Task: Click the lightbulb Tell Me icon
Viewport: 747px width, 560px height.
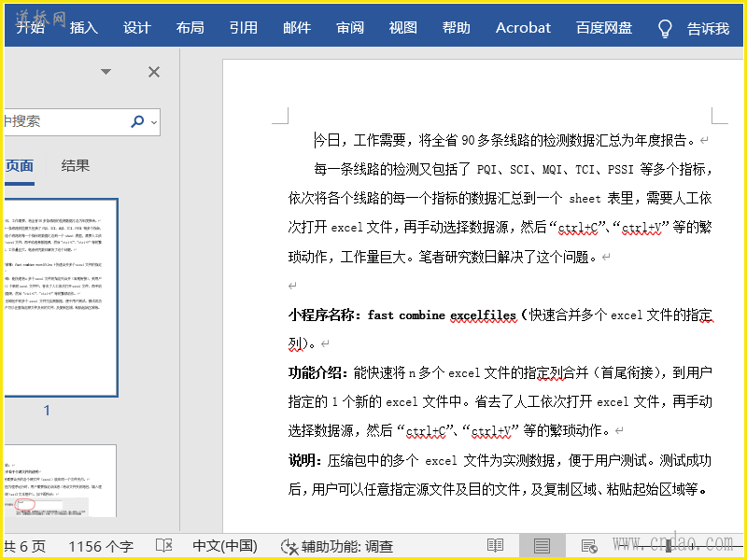Action: point(665,28)
